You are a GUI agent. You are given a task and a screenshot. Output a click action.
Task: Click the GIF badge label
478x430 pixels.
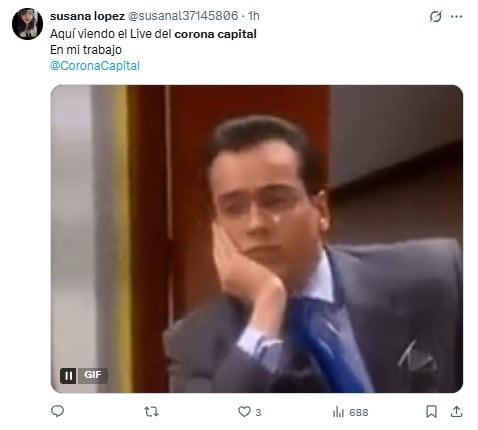tap(92, 375)
